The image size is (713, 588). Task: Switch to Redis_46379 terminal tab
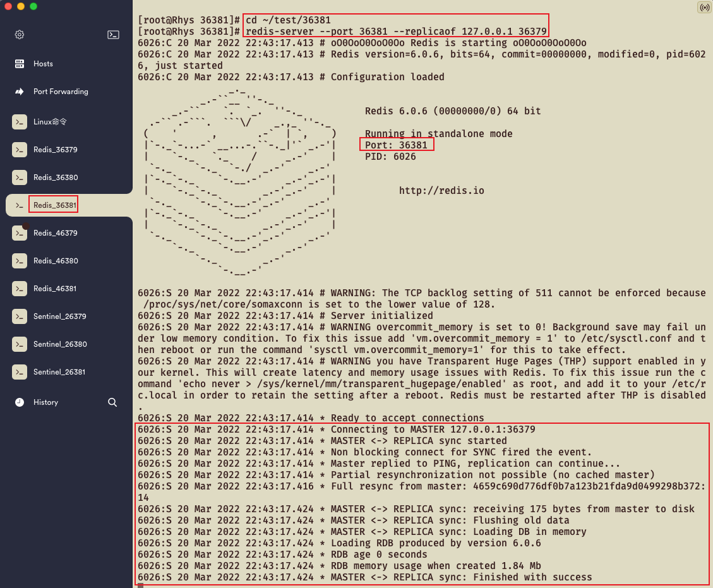click(x=56, y=233)
